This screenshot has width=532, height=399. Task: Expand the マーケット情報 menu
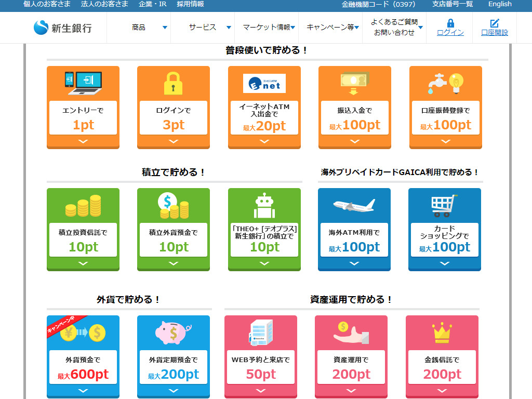(x=268, y=28)
